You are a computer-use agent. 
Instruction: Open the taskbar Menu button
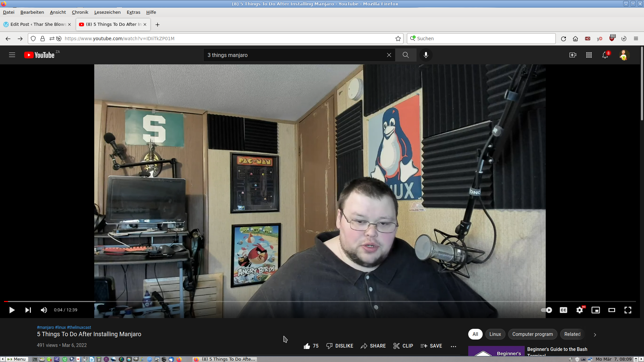[x=16, y=359]
